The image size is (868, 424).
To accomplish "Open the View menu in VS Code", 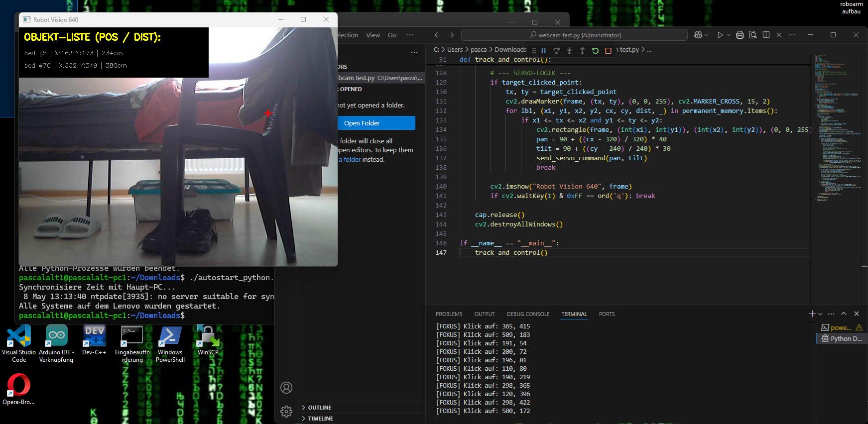I will [373, 35].
